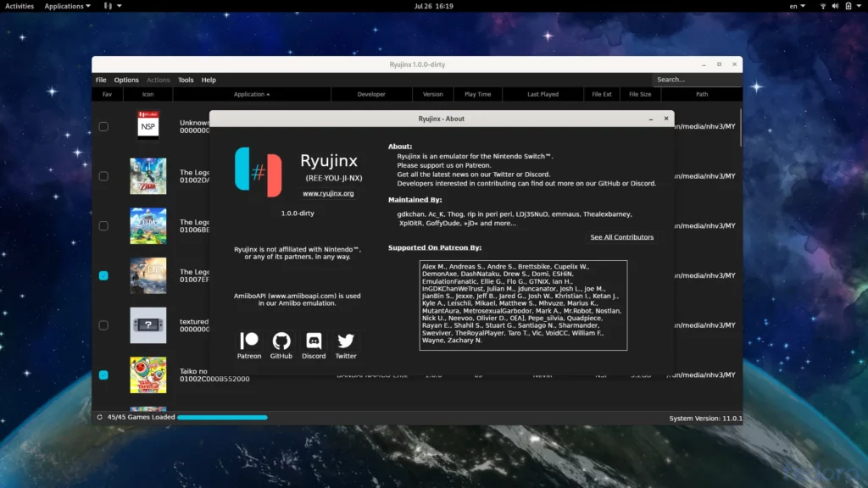Viewport: 868px width, 488px height.
Task: Open the volume icon in top bar
Action: click(835, 6)
